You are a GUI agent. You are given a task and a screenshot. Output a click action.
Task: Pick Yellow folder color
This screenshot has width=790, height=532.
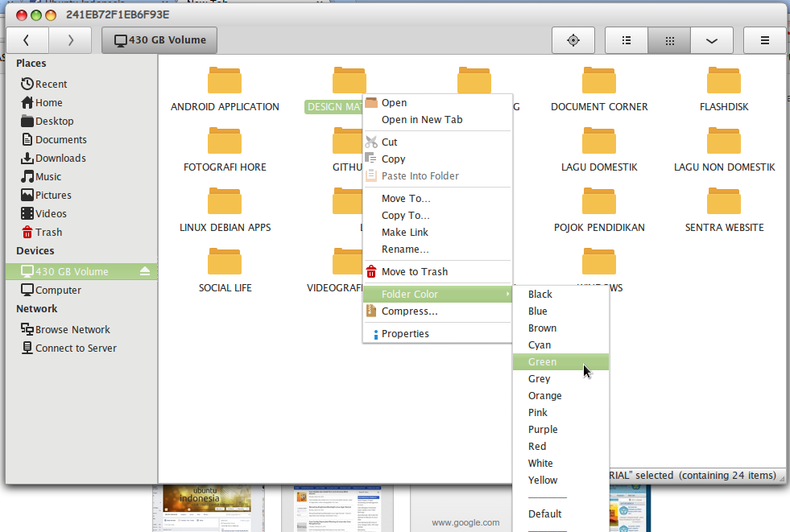tap(560, 480)
